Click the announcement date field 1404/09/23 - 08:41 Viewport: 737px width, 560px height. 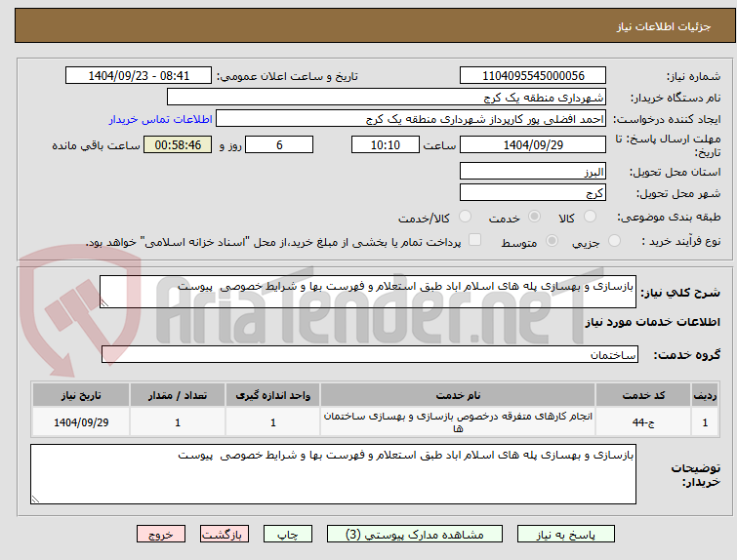pyautogui.click(x=139, y=76)
